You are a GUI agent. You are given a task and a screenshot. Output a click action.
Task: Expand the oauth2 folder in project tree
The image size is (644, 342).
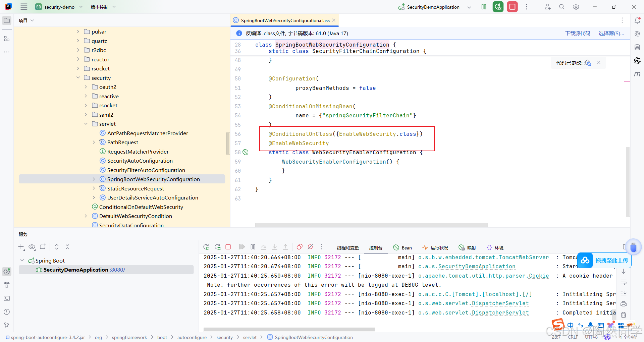pyautogui.click(x=86, y=87)
